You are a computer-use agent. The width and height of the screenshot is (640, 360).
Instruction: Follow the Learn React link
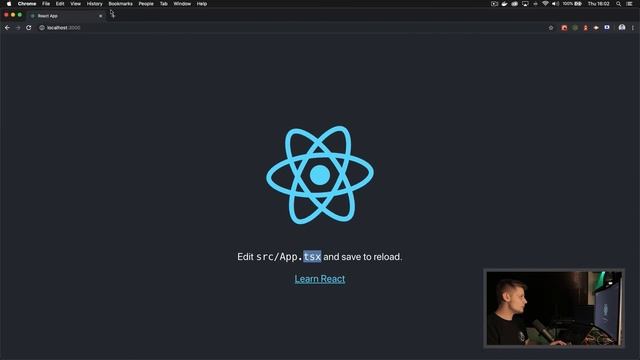point(320,279)
